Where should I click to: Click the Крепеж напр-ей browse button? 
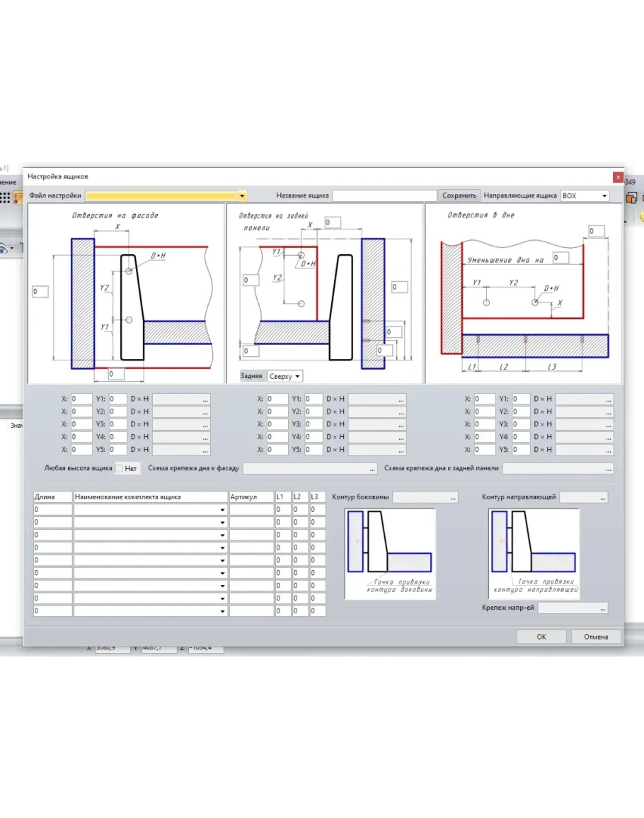click(602, 608)
